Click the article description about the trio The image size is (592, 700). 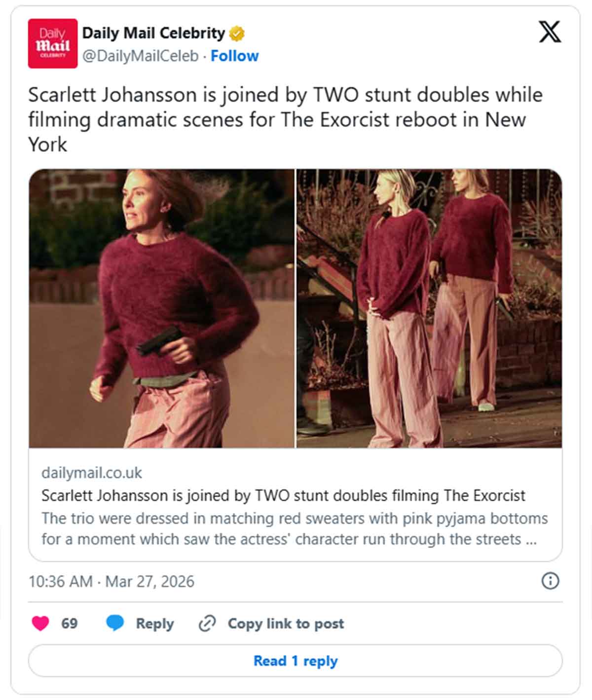point(295,529)
